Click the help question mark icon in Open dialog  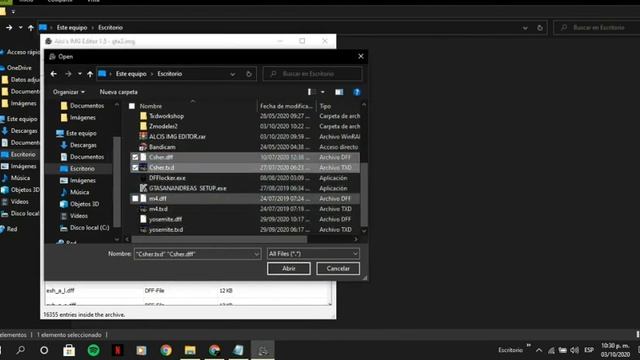(x=357, y=92)
